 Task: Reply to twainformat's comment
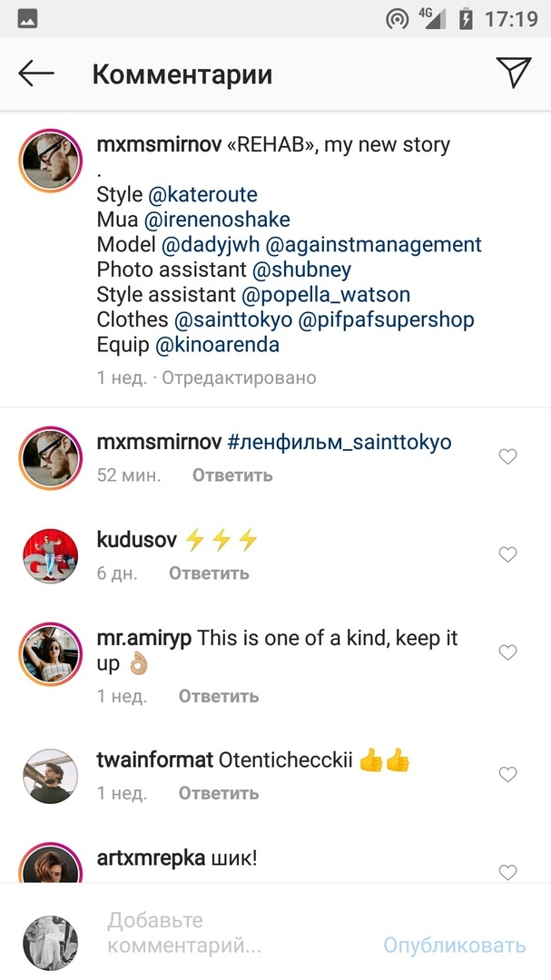[x=219, y=793]
